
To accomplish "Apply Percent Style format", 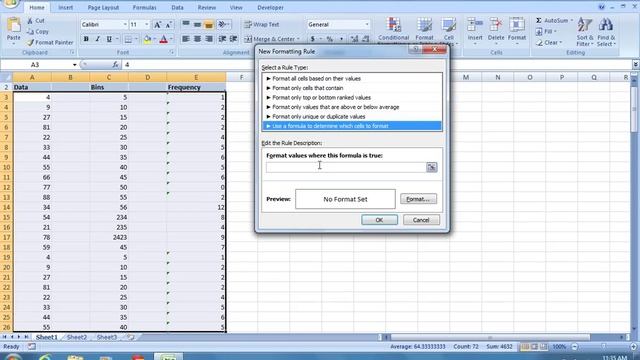I will 330,39.
